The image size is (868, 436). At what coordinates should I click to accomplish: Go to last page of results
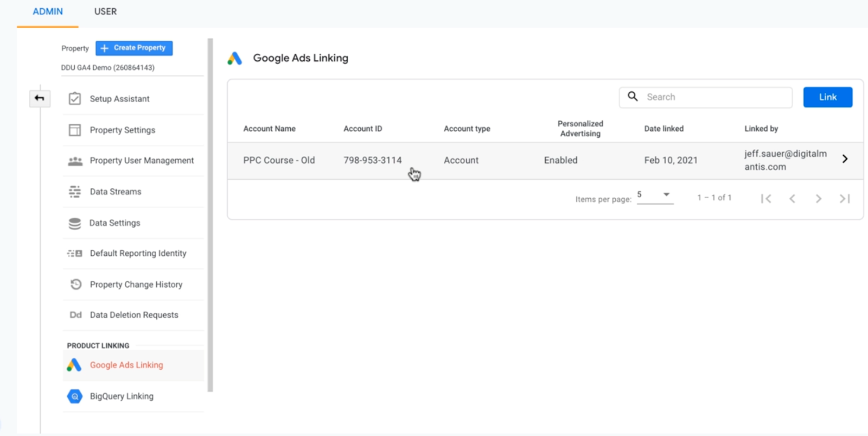845,199
